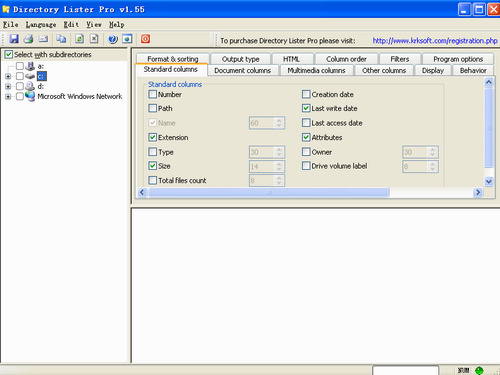This screenshot has width=500, height=375.
Task: Click the CD drive d: icon
Action: 30,86
